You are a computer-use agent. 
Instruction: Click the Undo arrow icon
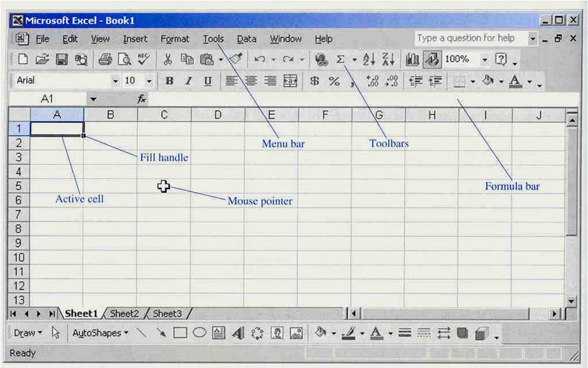coord(260,59)
